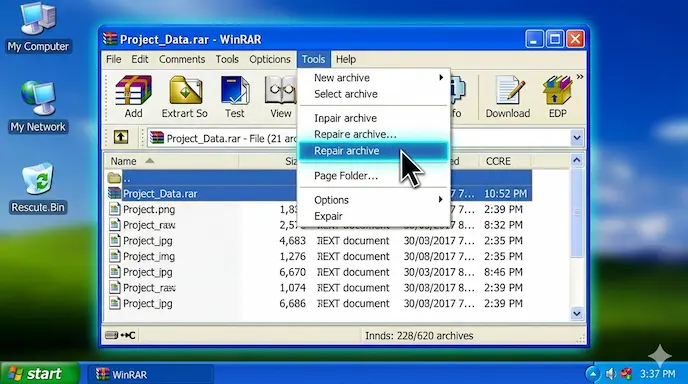Click the Project.png file icon
Viewport: 688px width, 384px height.
(115, 209)
